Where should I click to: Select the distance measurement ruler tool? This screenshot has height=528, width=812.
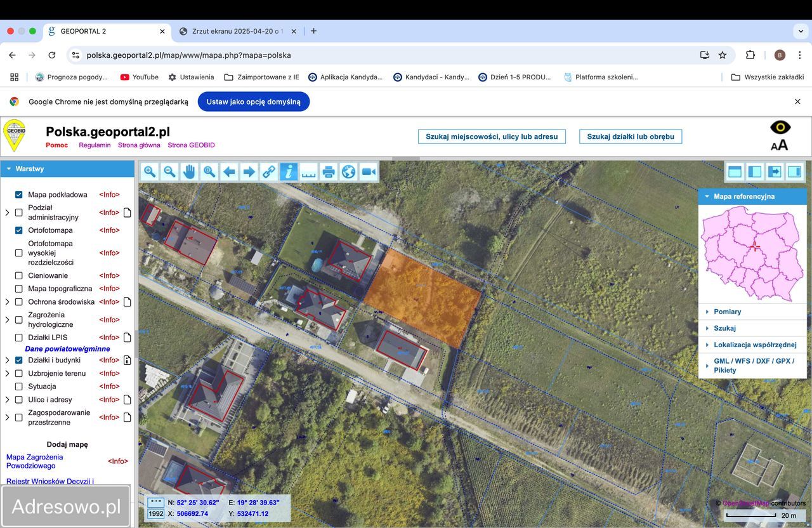pos(308,171)
